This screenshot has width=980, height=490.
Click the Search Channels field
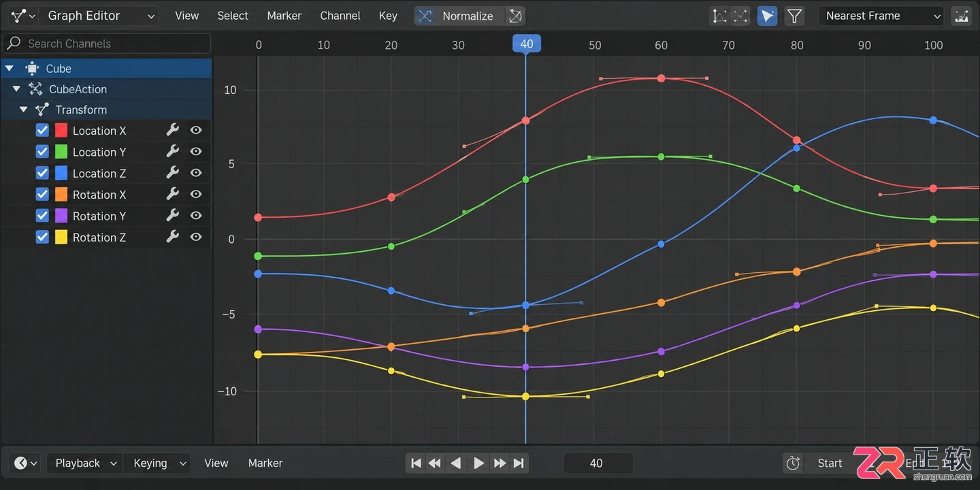coord(108,44)
